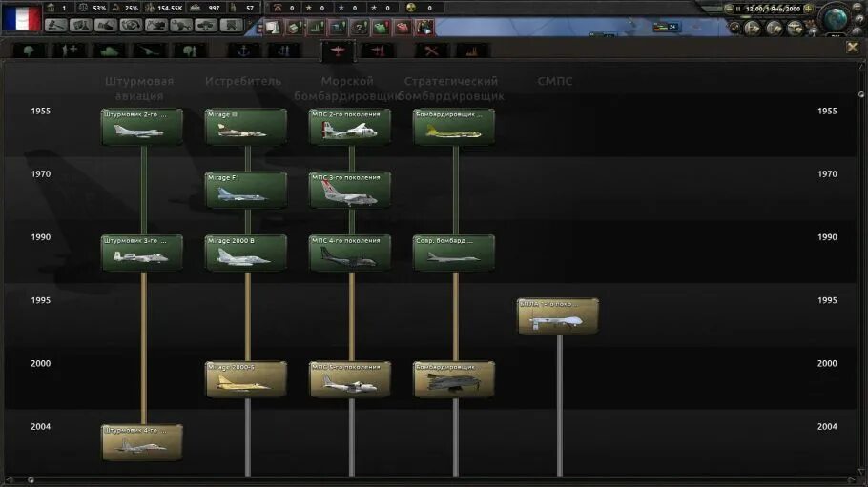Viewport: 868px width, 487px height.
Task: Select the Совр. бомбард technology
Action: [454, 253]
